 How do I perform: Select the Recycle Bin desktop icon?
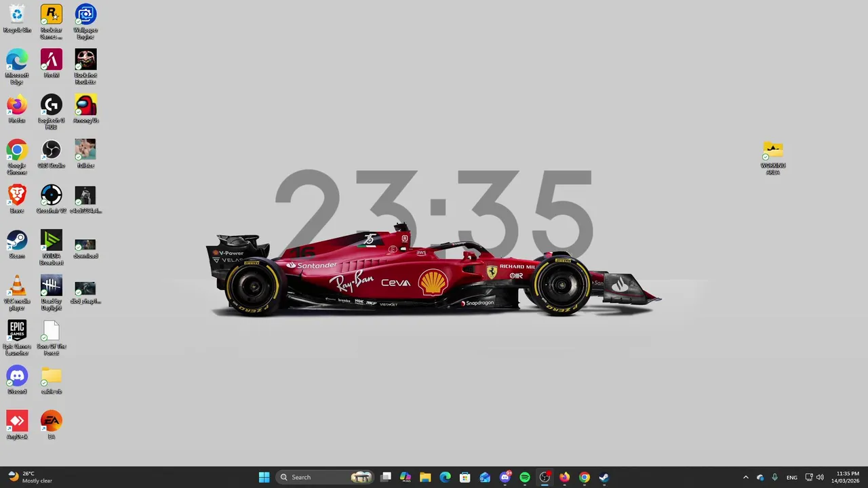click(x=17, y=19)
